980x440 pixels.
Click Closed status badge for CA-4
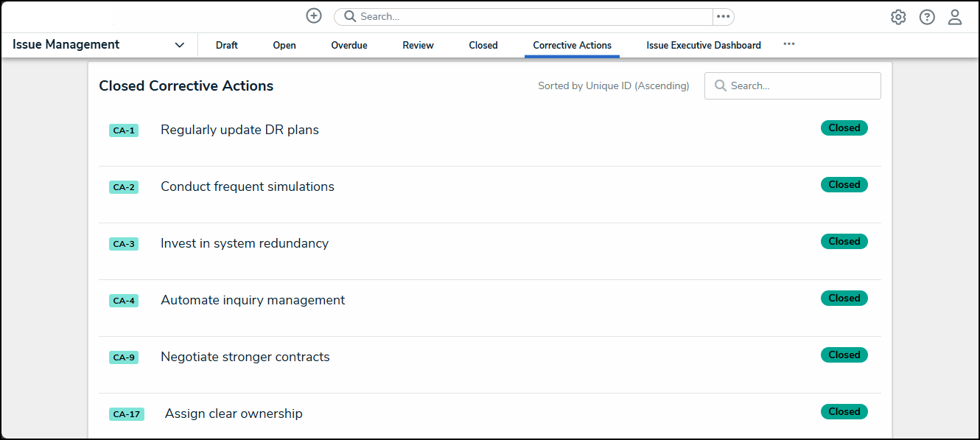click(844, 298)
